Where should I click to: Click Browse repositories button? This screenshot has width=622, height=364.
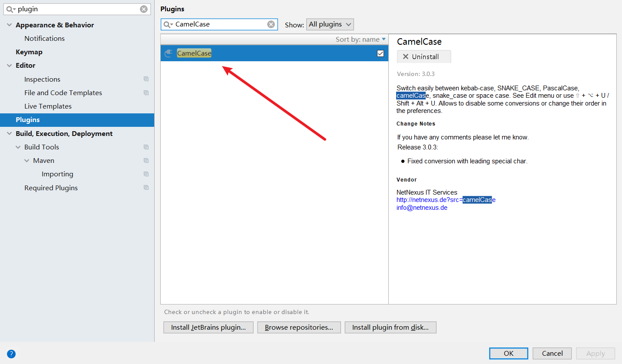pyautogui.click(x=299, y=328)
